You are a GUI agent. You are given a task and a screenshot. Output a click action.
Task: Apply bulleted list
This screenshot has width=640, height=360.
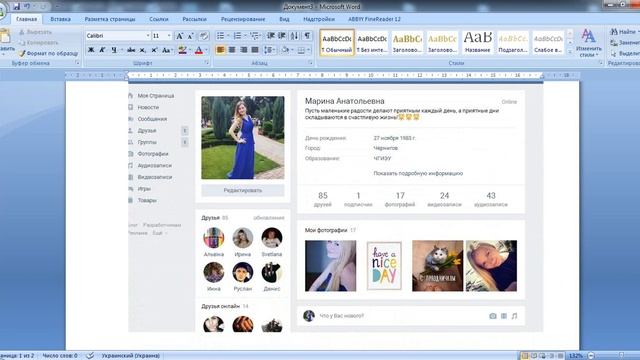[220, 36]
